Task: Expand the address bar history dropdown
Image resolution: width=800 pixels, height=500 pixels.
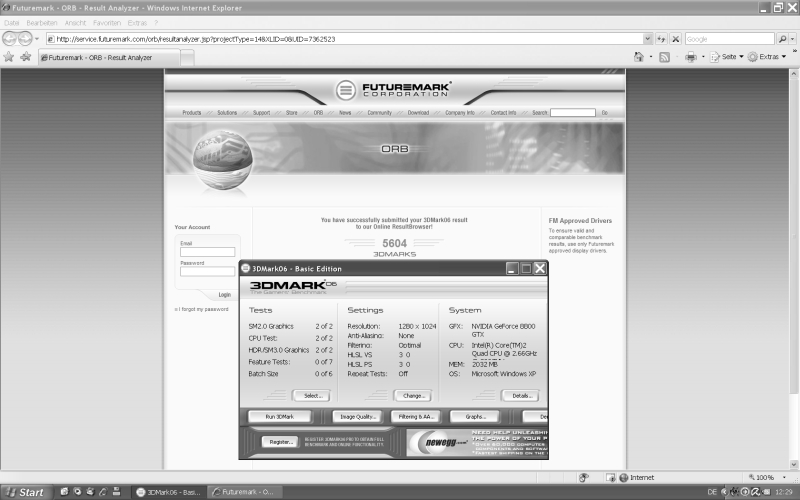Action: coord(647,39)
